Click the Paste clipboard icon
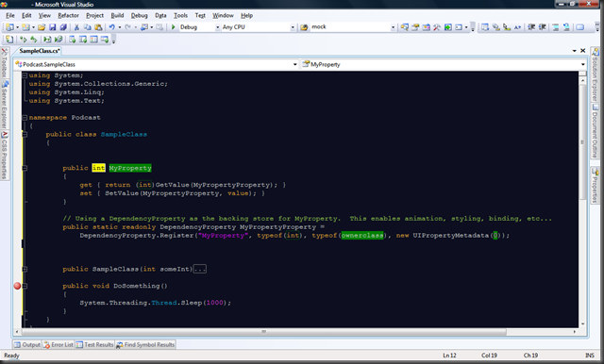Image resolution: width=604 pixels, height=364 pixels. (98, 27)
